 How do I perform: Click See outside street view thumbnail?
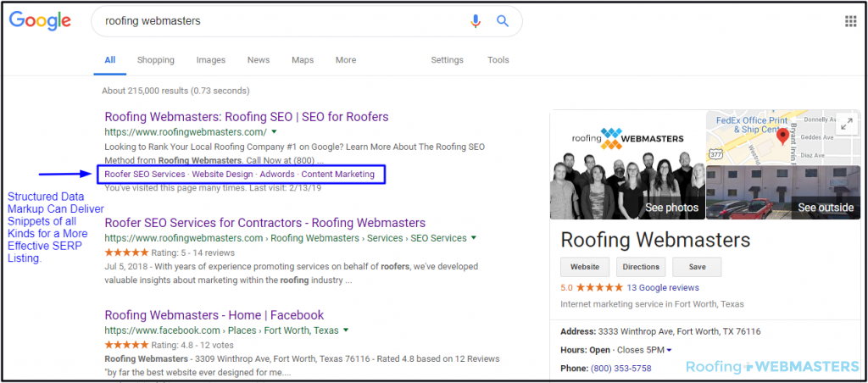pyautogui.click(x=782, y=192)
